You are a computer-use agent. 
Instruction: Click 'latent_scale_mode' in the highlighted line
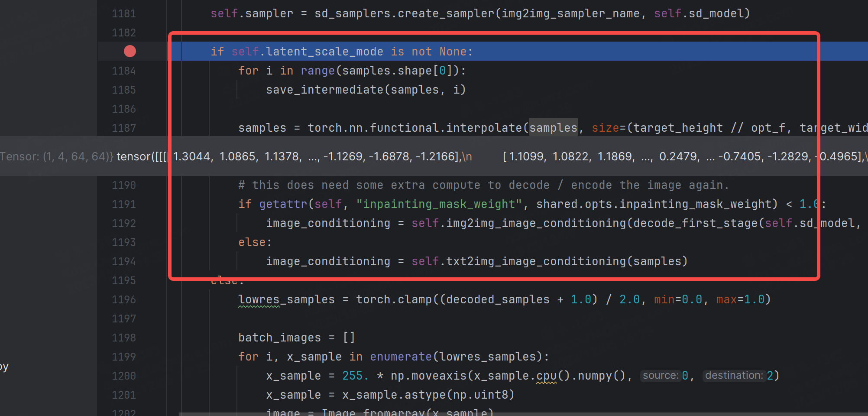tap(325, 52)
